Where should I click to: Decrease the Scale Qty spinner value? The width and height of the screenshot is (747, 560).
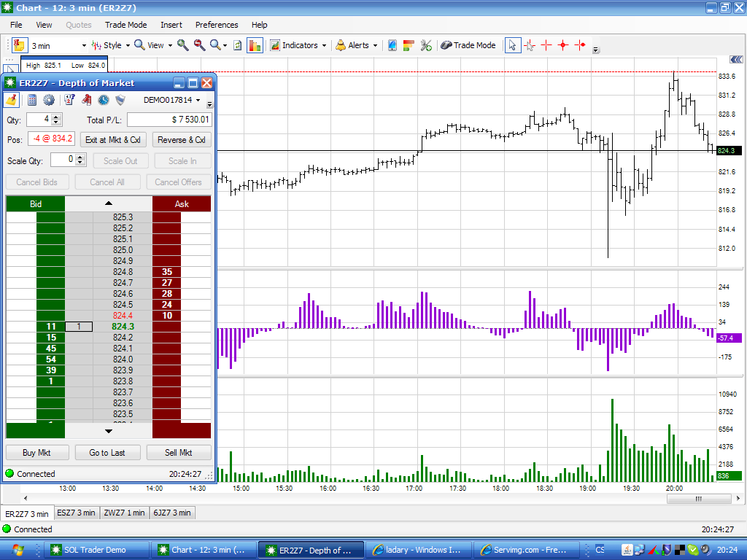80,163
